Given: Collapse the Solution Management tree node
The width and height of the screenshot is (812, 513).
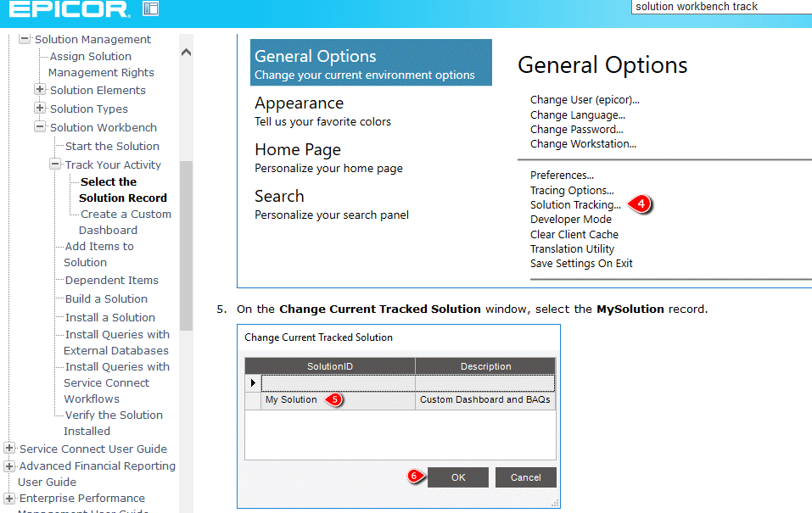Looking at the screenshot, I should [x=24, y=39].
